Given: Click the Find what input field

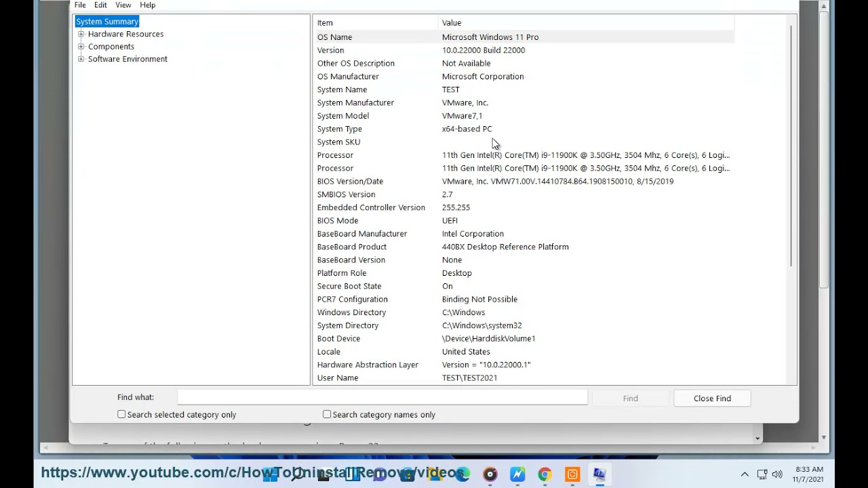Looking at the screenshot, I should click(382, 398).
